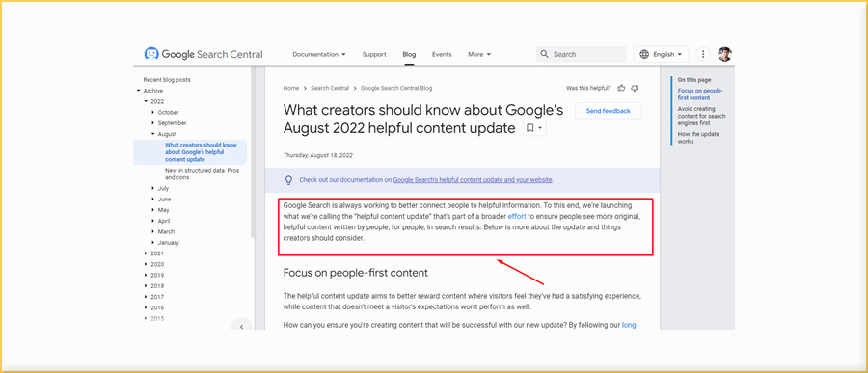Expand September in the archive
The image size is (868, 373).
pos(152,122)
